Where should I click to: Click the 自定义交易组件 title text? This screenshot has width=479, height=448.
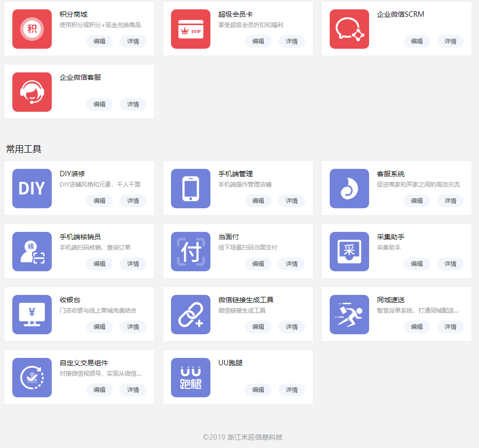pyautogui.click(x=84, y=363)
